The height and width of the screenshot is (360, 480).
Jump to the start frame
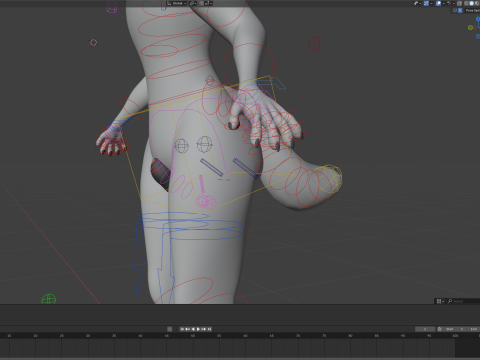[x=182, y=329]
